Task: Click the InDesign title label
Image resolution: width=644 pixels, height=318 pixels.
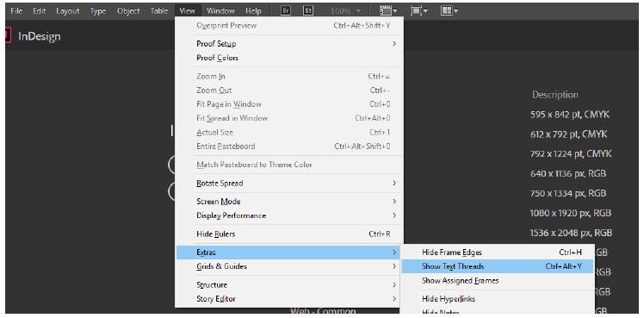Action: [x=39, y=36]
